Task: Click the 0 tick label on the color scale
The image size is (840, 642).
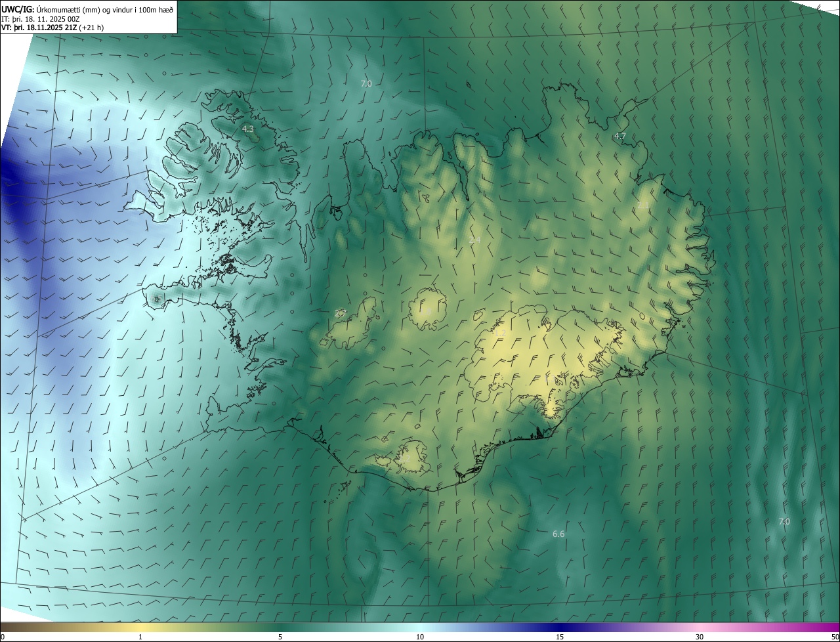Action: (x=3, y=637)
